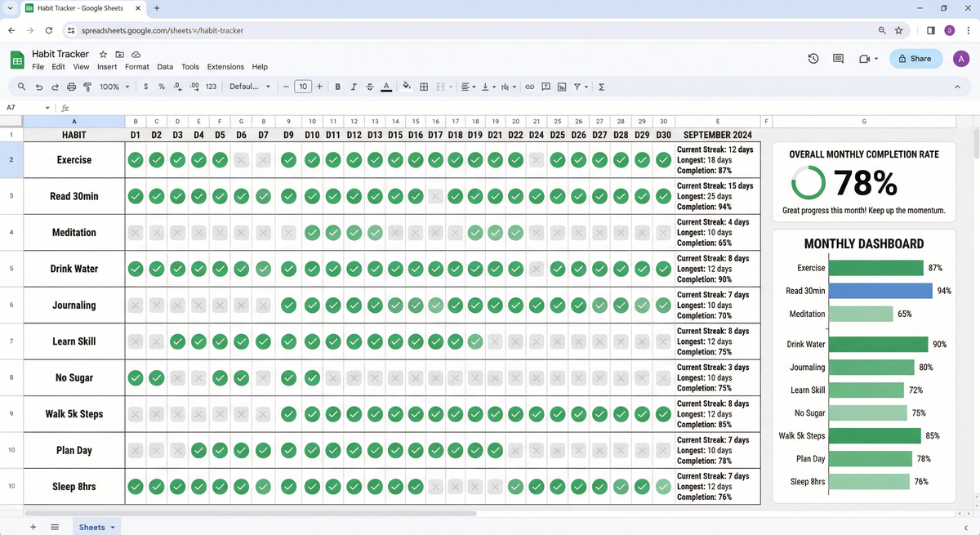Open the Edit menu
Image resolution: width=980 pixels, height=535 pixels.
click(x=58, y=67)
